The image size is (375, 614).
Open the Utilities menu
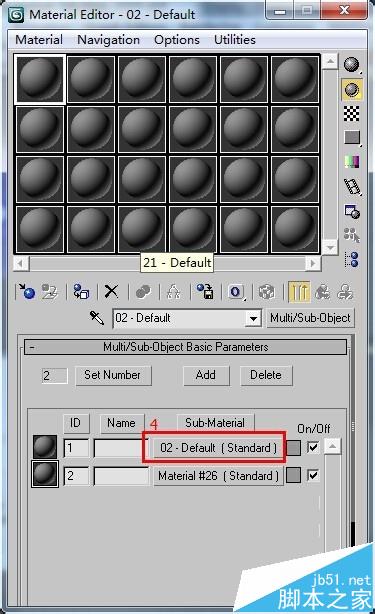(234, 40)
